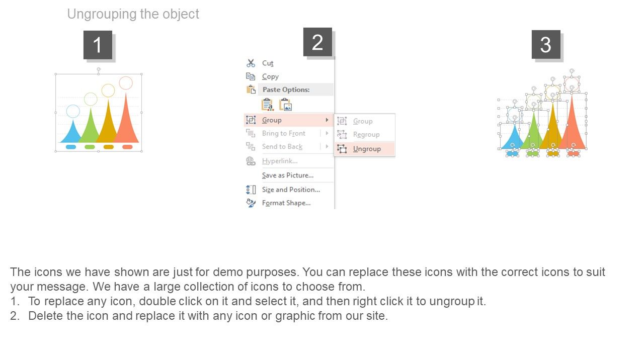Expand the Bring to Front arrow

(x=327, y=133)
